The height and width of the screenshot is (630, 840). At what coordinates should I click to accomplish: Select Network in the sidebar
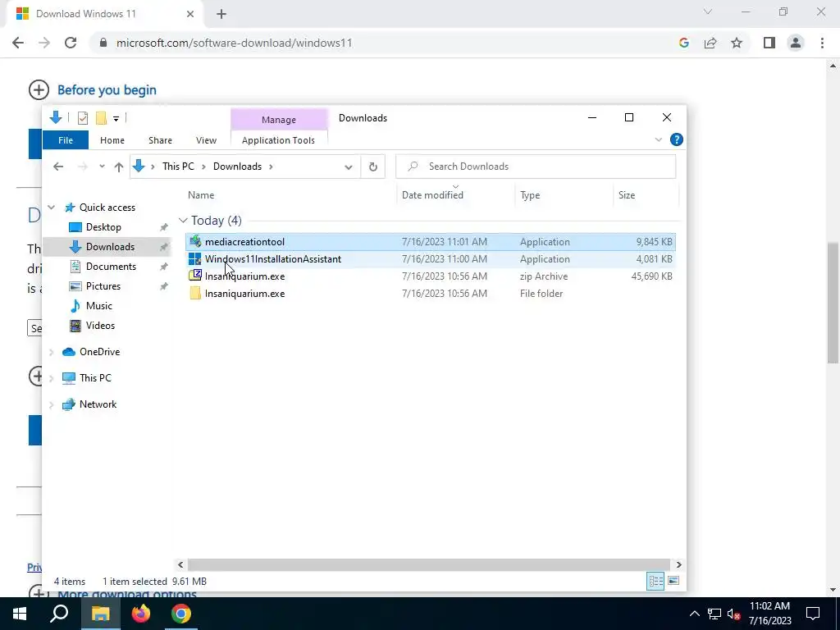98,404
